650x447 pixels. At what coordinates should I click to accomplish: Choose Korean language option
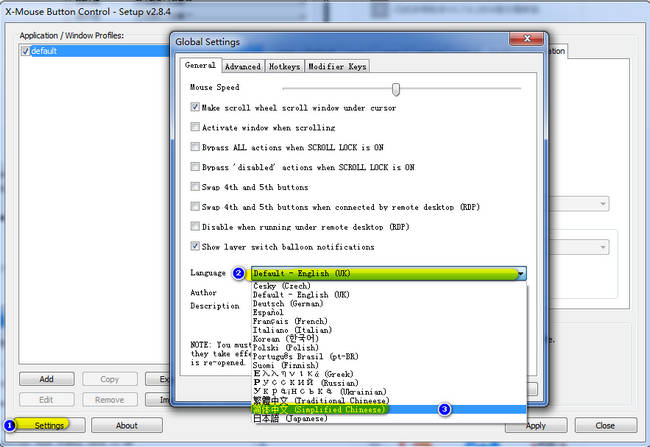coord(389,339)
